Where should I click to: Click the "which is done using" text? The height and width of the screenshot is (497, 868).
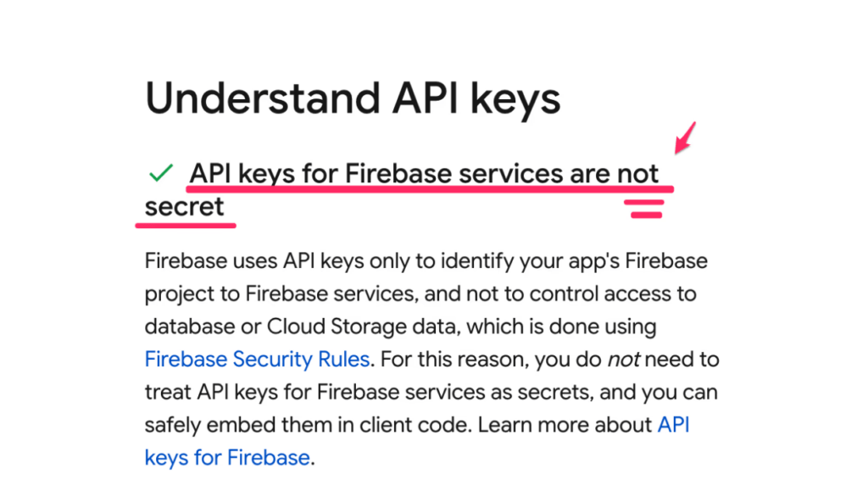pos(561,327)
